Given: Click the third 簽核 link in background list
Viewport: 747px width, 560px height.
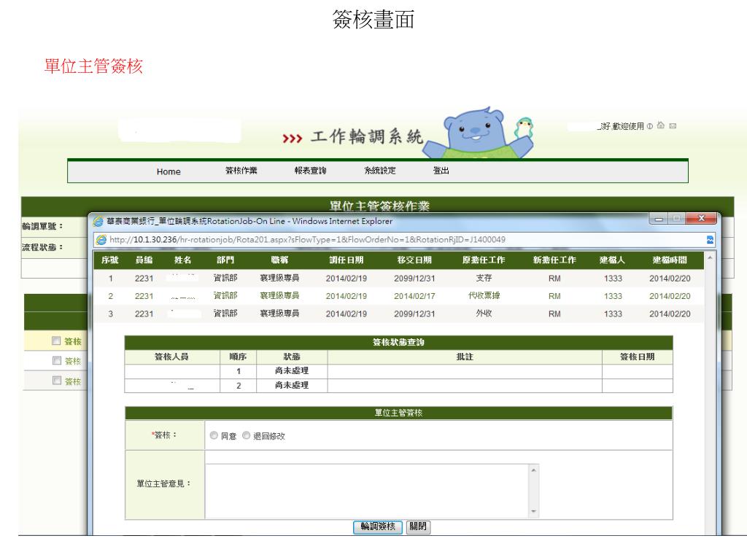Looking at the screenshot, I should 73,381.
